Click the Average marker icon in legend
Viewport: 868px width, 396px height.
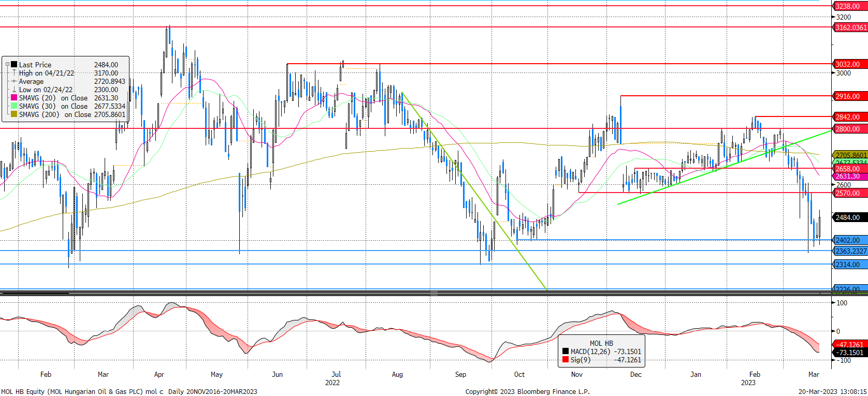coord(15,81)
